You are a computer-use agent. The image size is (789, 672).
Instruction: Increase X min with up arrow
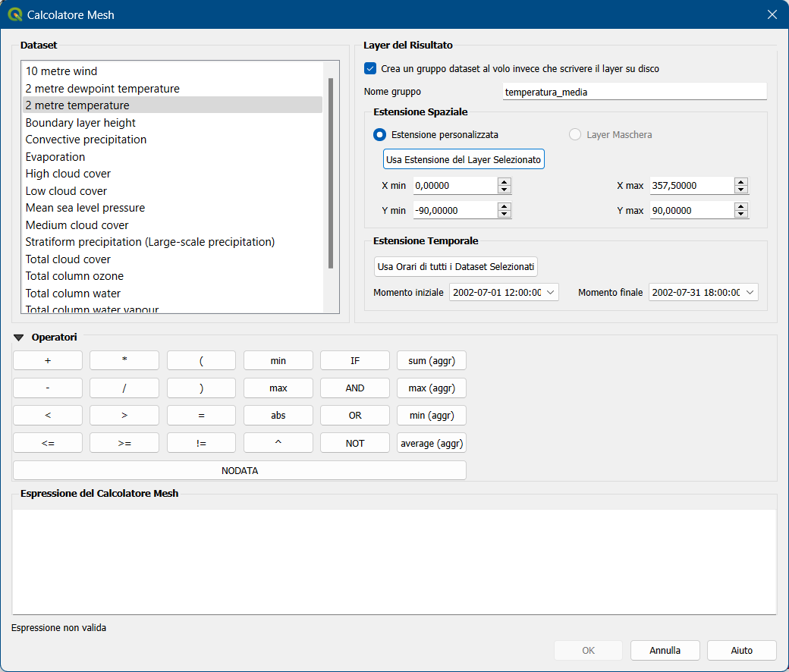tap(505, 181)
